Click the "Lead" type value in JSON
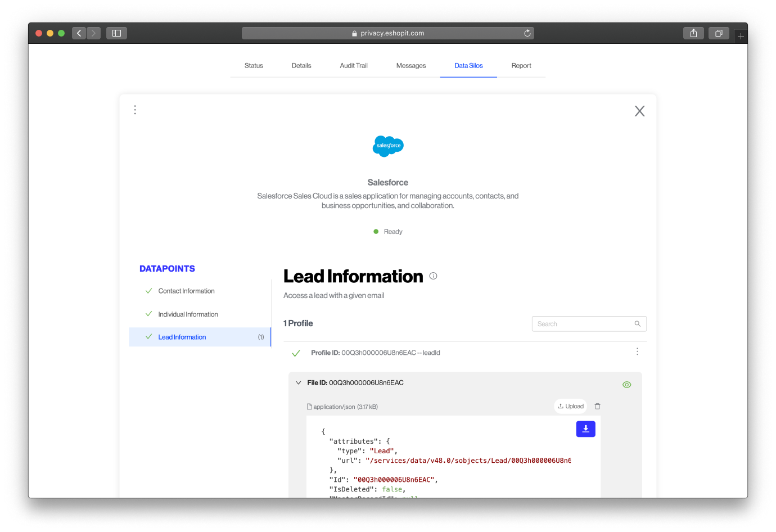The image size is (776, 532). tap(382, 451)
